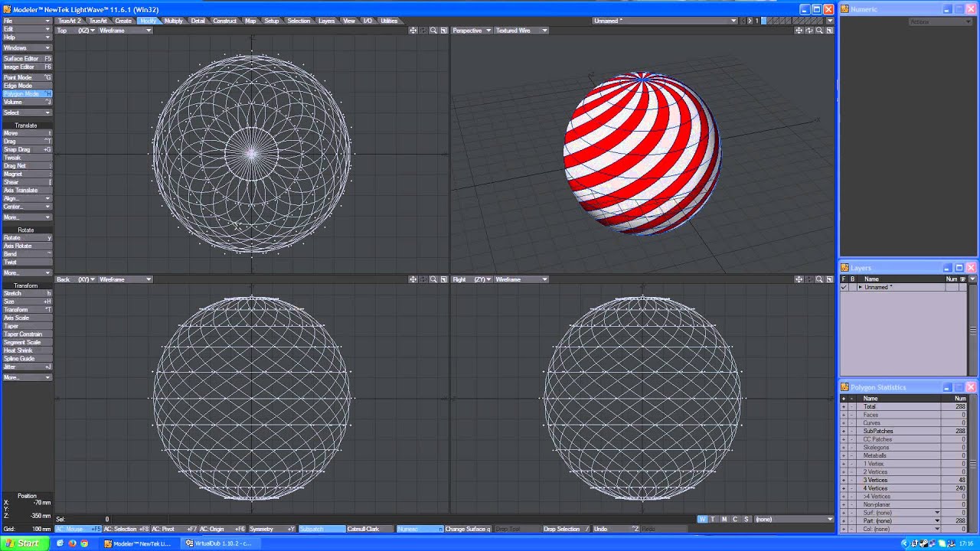Click rotate icon in Top viewport header
This screenshot has width=980, height=551.
click(423, 31)
